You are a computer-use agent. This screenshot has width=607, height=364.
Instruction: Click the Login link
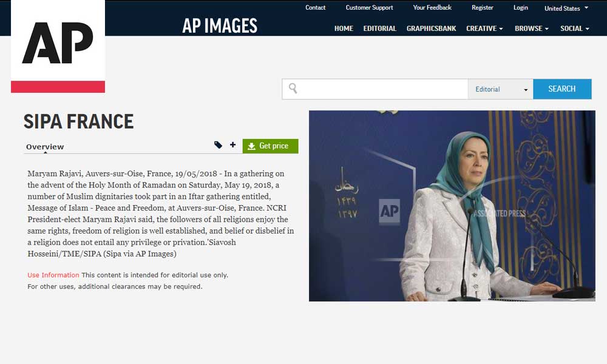521,7
